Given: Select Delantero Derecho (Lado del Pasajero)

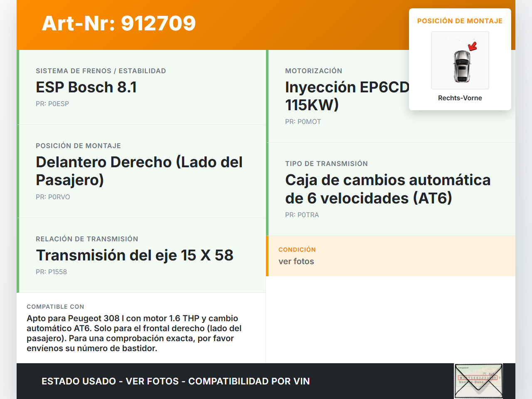Looking at the screenshot, I should click(139, 171).
